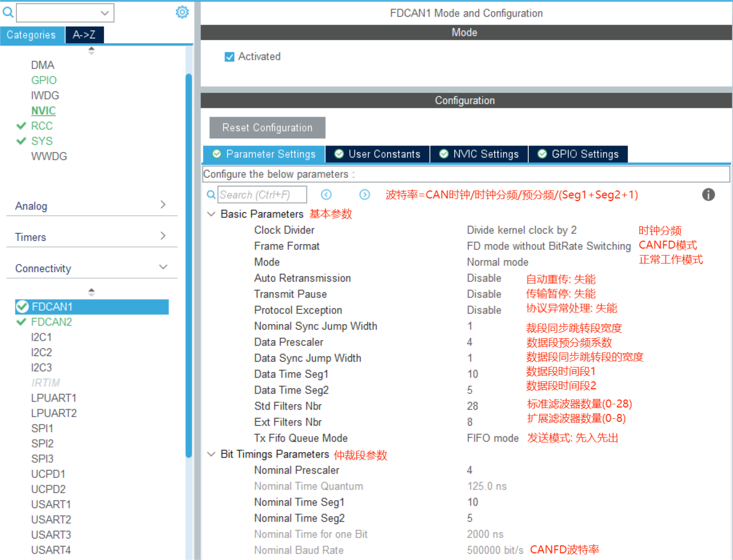
Task: Expand the Analog category
Action: tap(163, 205)
